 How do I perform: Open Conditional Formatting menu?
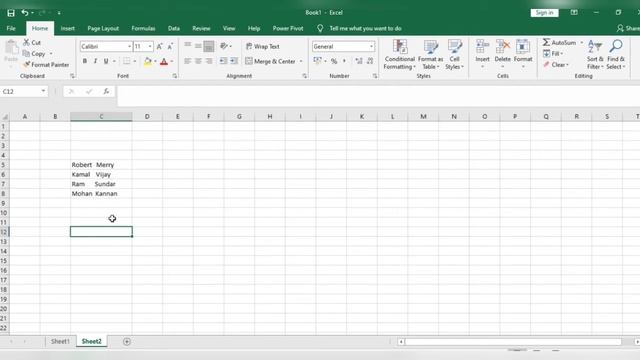tap(400, 55)
